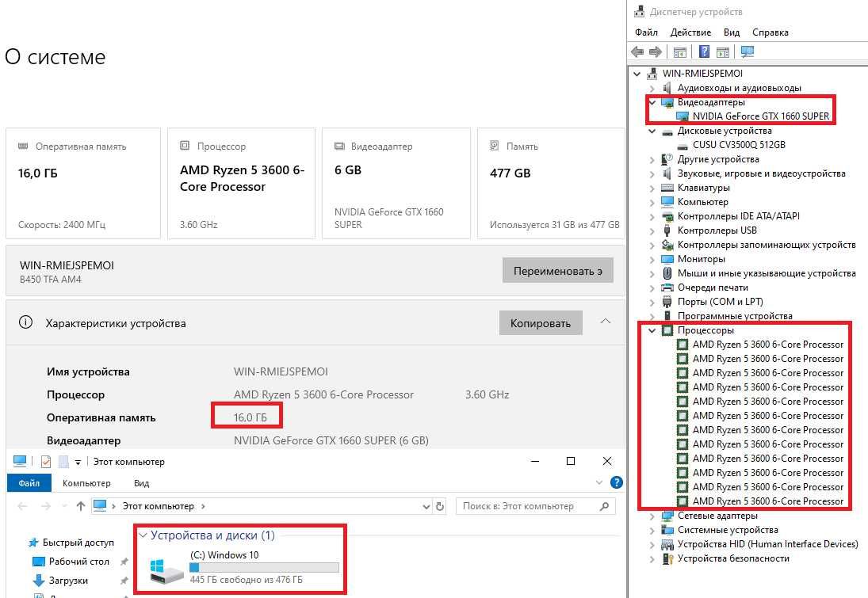Select the Звуковые, игровые и видеоустройства item

(x=761, y=173)
